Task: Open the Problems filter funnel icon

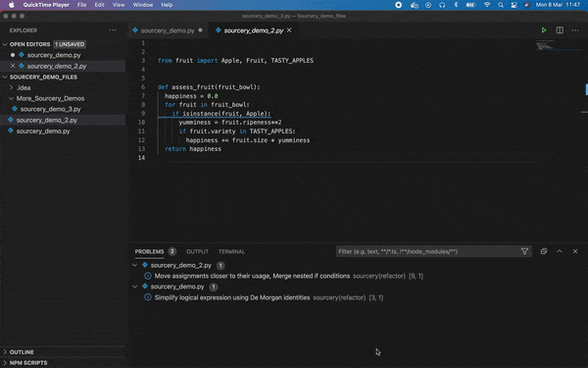Action: point(524,251)
